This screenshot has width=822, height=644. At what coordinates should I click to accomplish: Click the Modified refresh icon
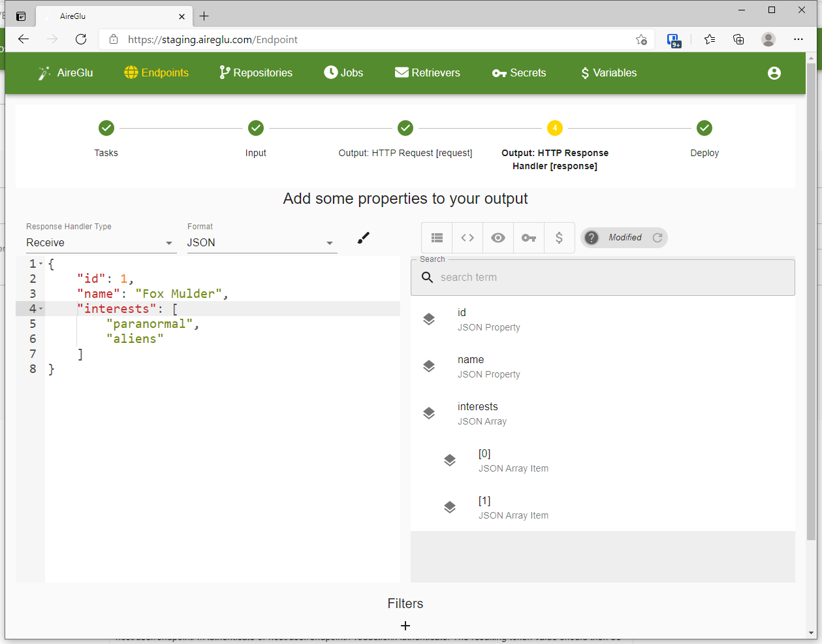coord(657,238)
